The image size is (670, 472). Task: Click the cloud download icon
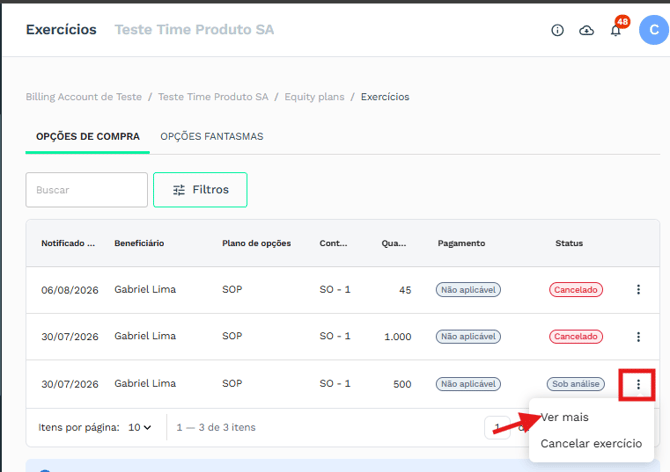click(x=586, y=30)
